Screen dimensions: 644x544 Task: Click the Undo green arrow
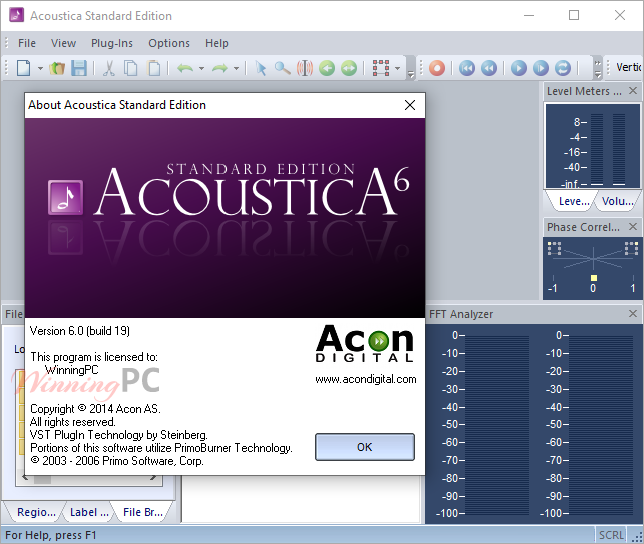point(185,68)
